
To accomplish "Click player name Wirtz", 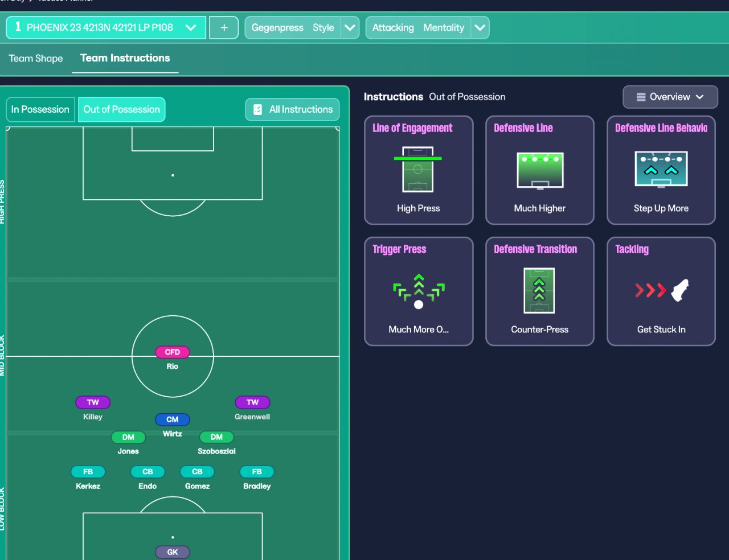I will tap(173, 434).
